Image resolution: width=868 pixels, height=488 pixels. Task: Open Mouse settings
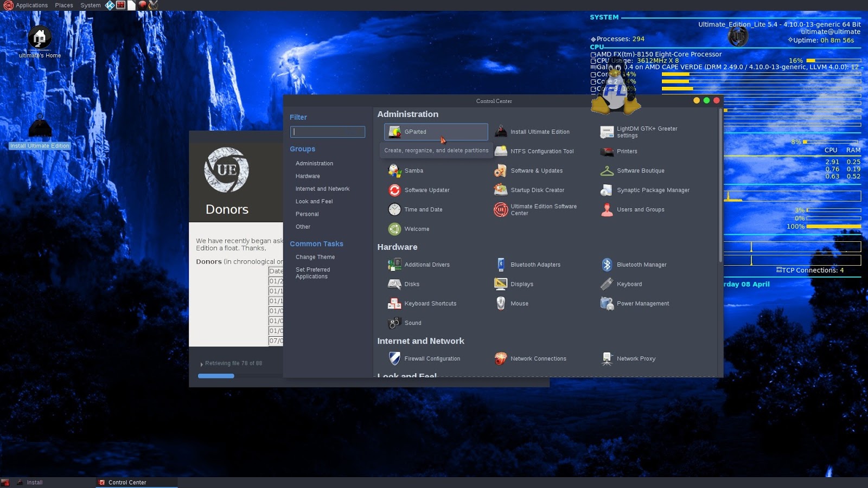pos(511,304)
